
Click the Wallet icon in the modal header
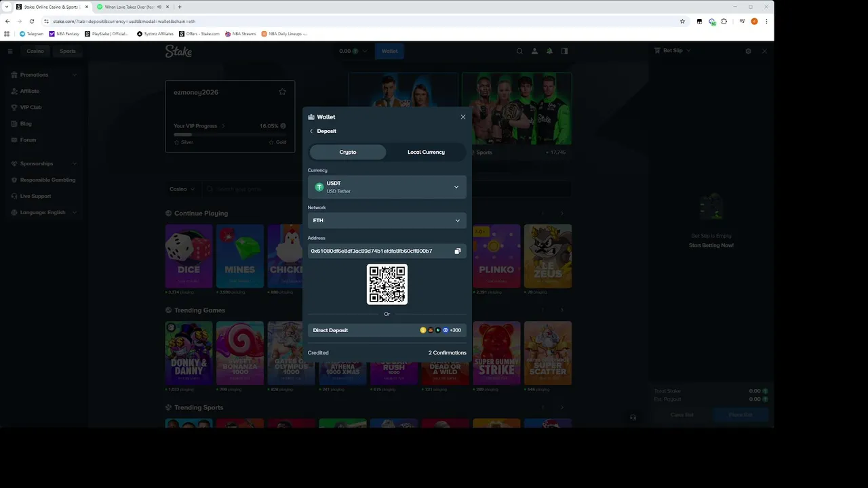tap(311, 117)
